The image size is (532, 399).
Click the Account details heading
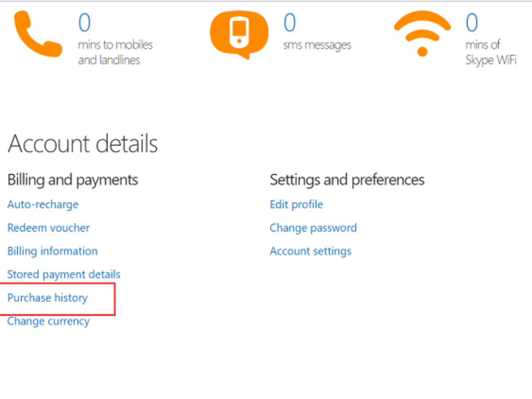click(83, 144)
